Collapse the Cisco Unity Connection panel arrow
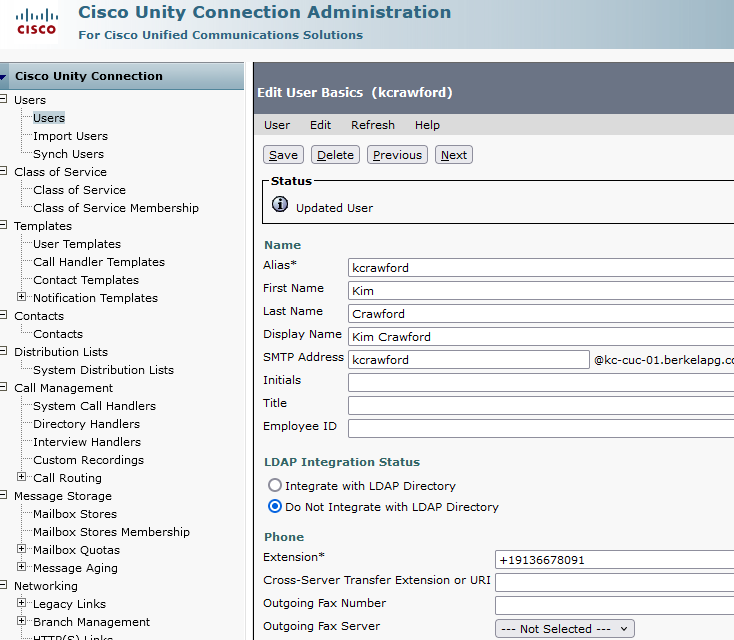 click(3, 77)
